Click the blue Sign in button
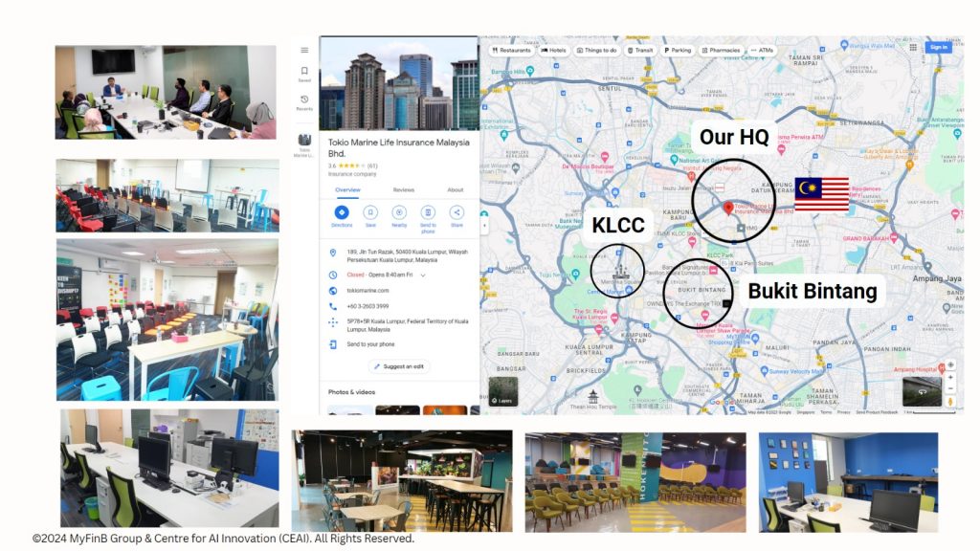Screen dimensions: 980x551 [938, 47]
